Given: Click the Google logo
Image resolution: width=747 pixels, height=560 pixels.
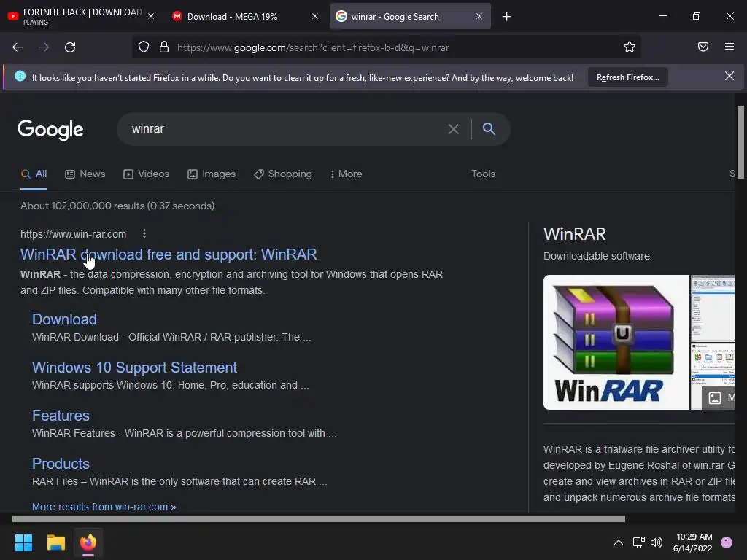Looking at the screenshot, I should pyautogui.click(x=50, y=130).
